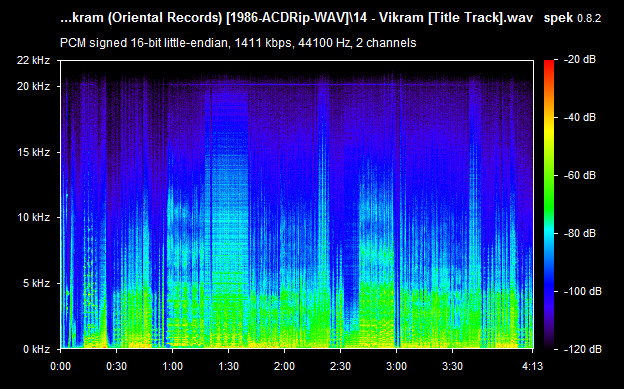
Task: Select the 1:30 time marker
Action: (x=228, y=366)
